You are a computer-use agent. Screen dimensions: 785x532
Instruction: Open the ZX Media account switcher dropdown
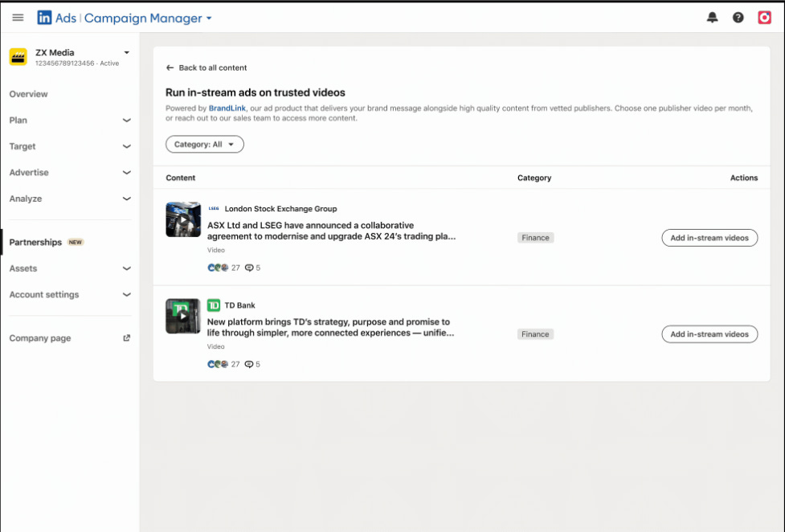click(127, 52)
